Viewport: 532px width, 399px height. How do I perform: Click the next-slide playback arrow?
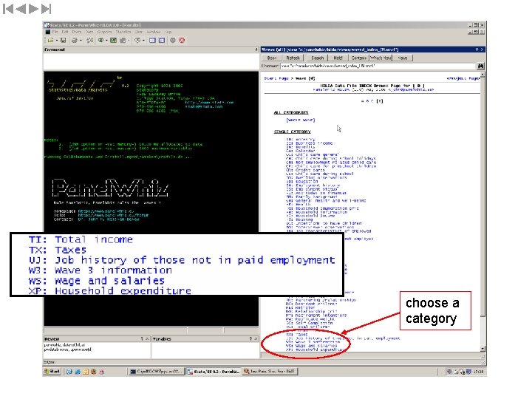[33, 9]
